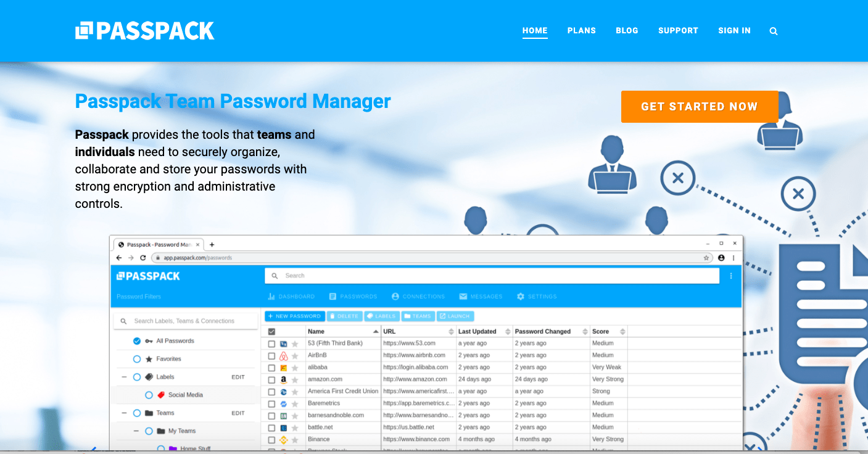868x454 pixels.
Task: Bookmark the page with the star icon
Action: click(x=706, y=258)
